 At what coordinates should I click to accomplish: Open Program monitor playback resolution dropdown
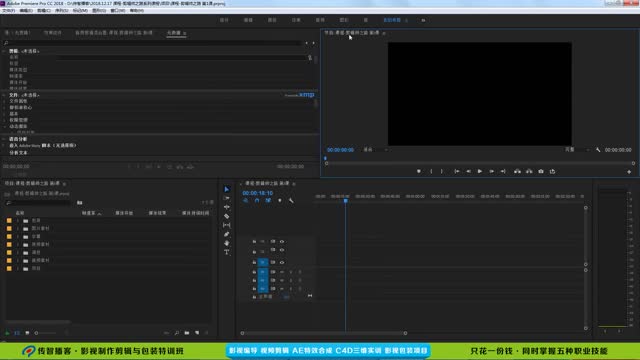(578, 150)
